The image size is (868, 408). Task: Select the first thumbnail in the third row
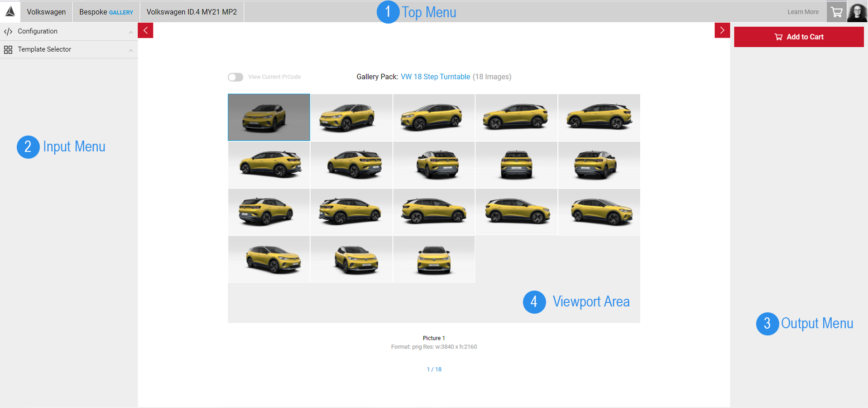(269, 211)
